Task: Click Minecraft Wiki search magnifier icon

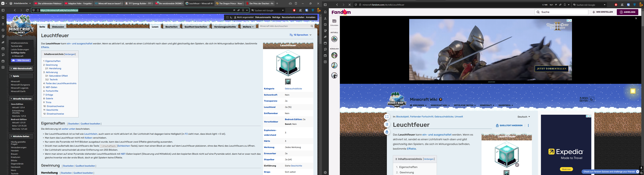Action: pyautogui.click(x=312, y=26)
